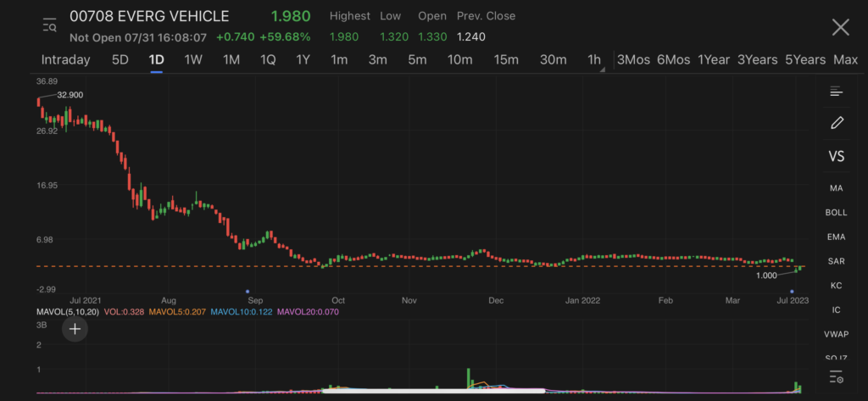Click the MAVOL(5,10,20) indicator label
Viewport: 868px width, 401px height.
tap(68, 312)
